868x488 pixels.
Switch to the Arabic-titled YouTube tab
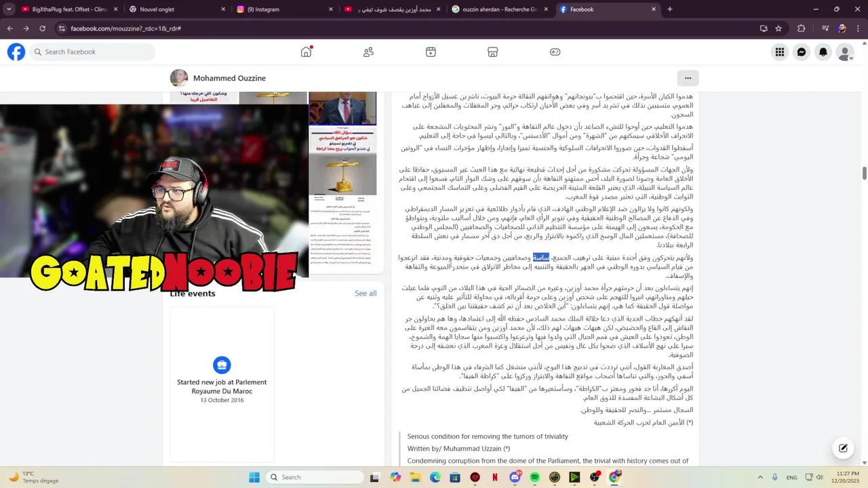point(392,9)
